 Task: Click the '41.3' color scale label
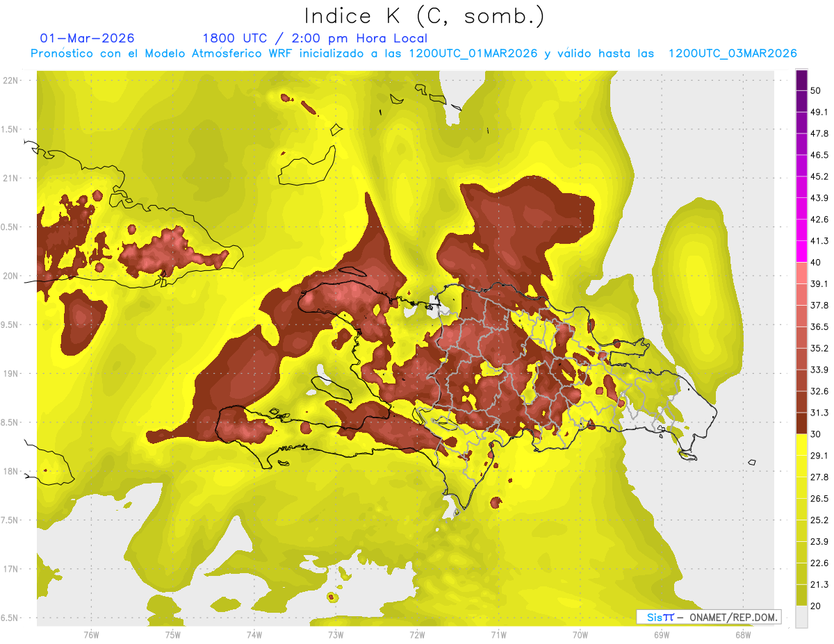819,241
